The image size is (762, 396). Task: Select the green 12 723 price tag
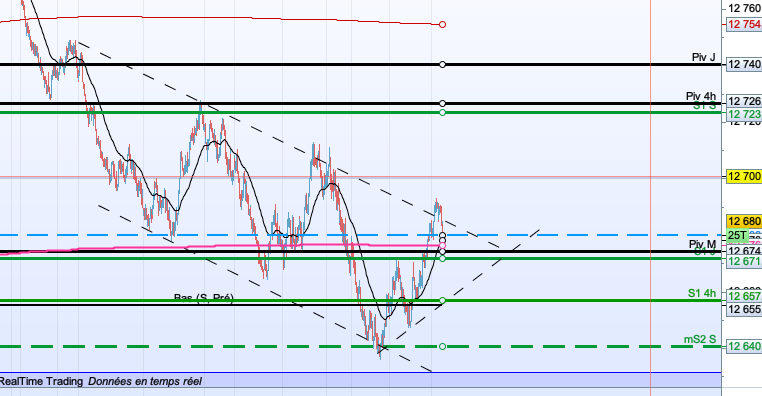pos(744,114)
